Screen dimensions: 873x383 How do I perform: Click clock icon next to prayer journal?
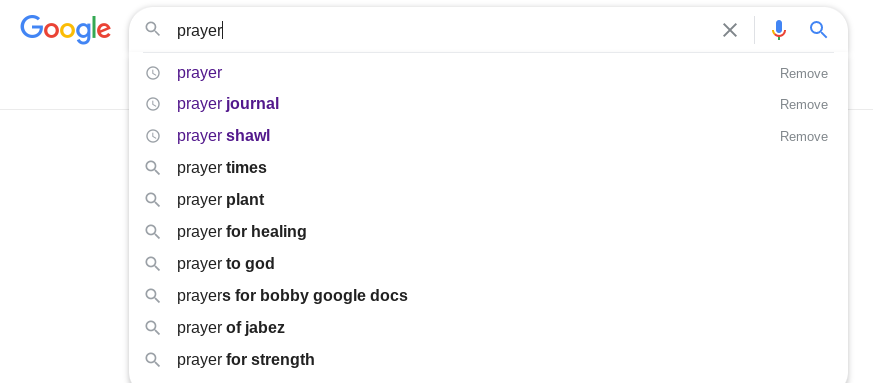click(153, 104)
